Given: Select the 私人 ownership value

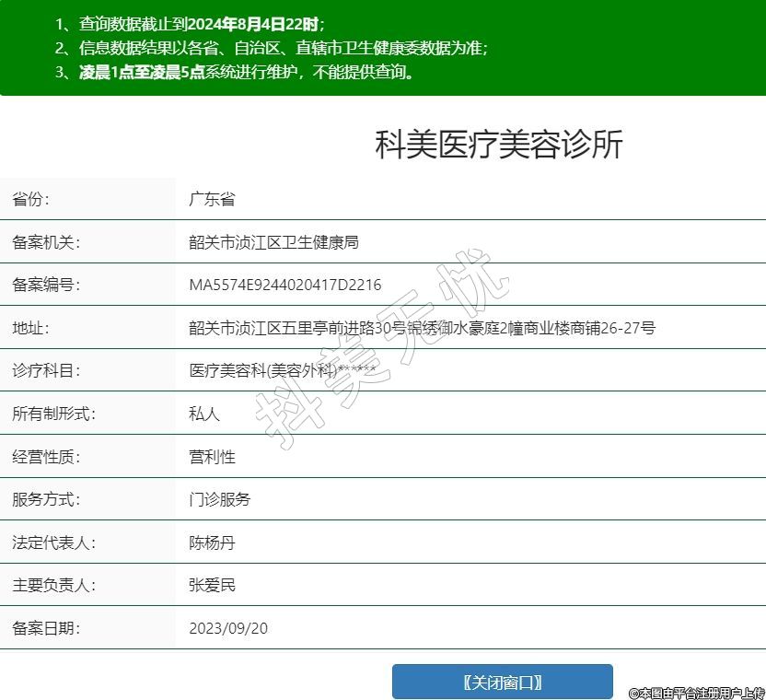Looking at the screenshot, I should pos(204,414).
